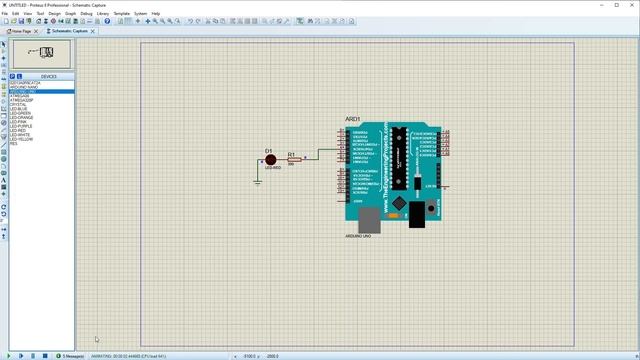Choose the Junction Dot mode tool
Image resolution: width=640 pixels, height=360 pixels.
[4, 58]
